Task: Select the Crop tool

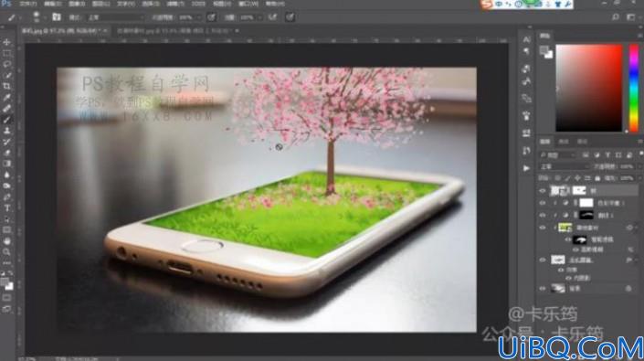Action: point(6,87)
